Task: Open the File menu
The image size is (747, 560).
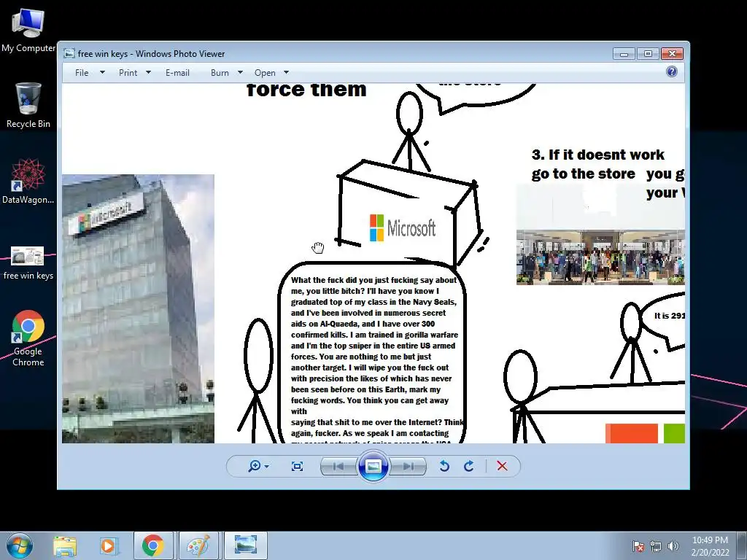Action: coord(82,73)
